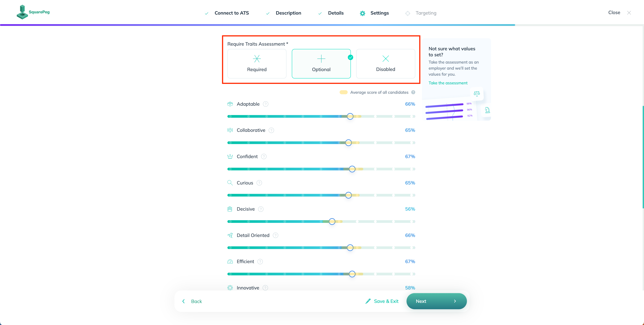Select the Optional traits assessment option

[321, 63]
